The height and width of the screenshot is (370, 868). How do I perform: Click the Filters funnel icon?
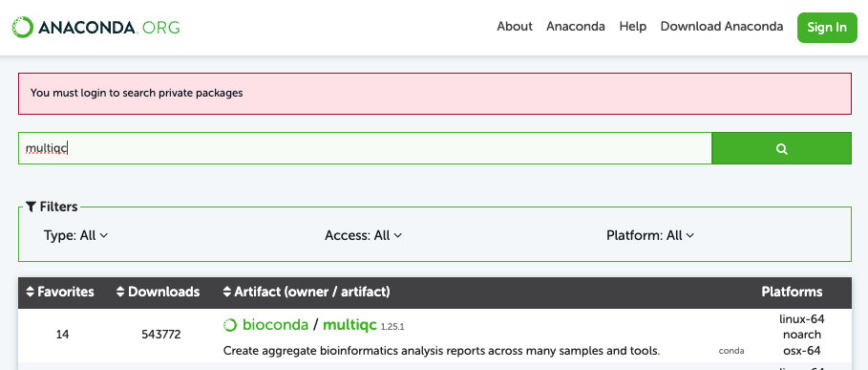click(31, 207)
